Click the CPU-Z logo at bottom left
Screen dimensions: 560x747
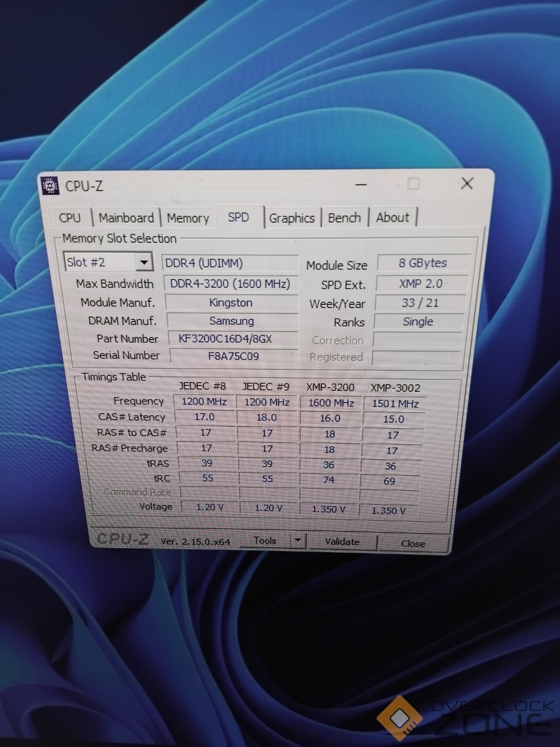click(123, 539)
